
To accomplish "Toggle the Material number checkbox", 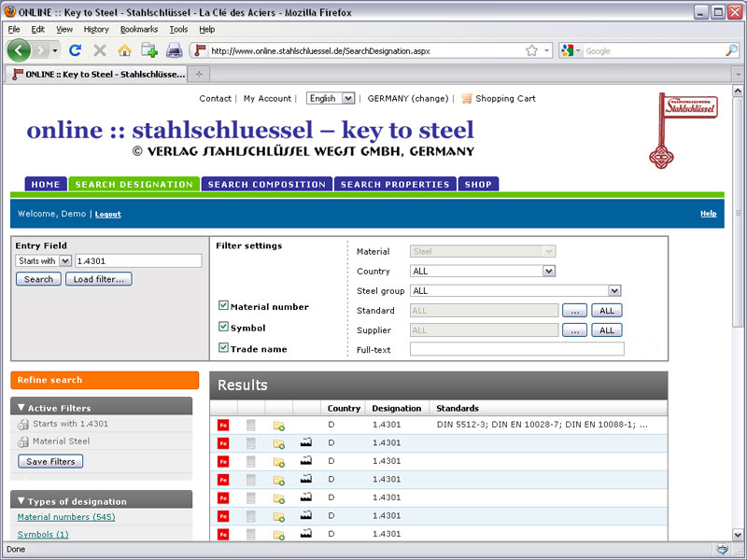I will 223,305.
